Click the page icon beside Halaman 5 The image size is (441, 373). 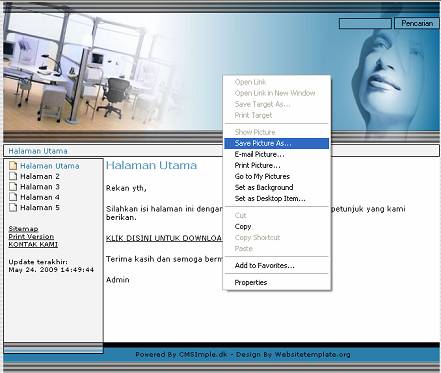13,207
